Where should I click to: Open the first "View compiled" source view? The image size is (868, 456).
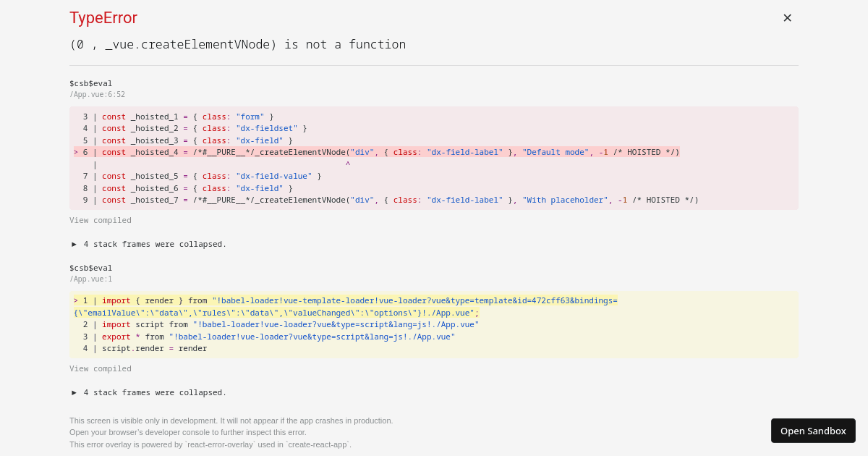point(100,220)
